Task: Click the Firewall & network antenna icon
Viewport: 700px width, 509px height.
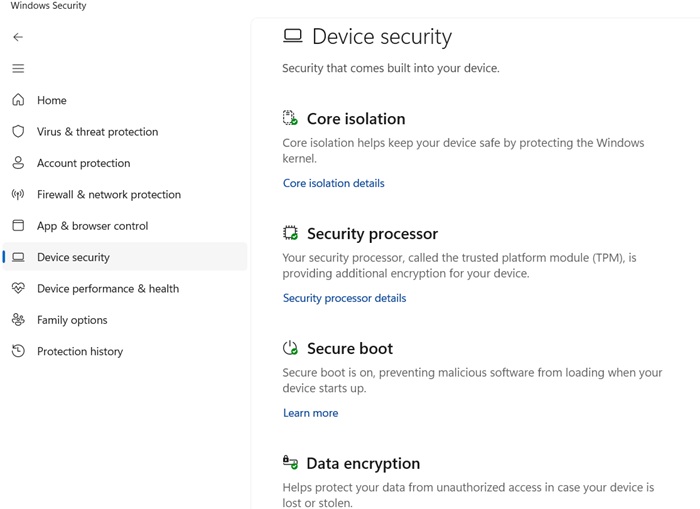Action: (18, 194)
